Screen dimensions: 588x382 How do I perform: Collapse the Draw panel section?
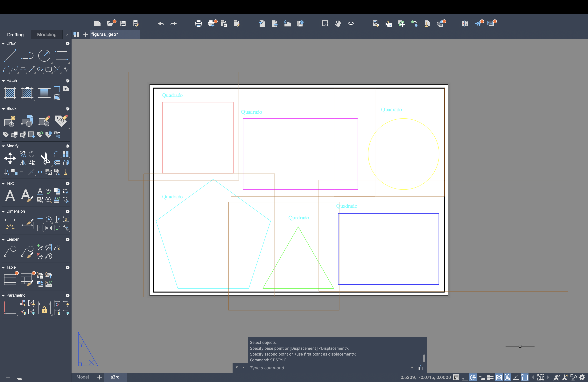point(3,43)
